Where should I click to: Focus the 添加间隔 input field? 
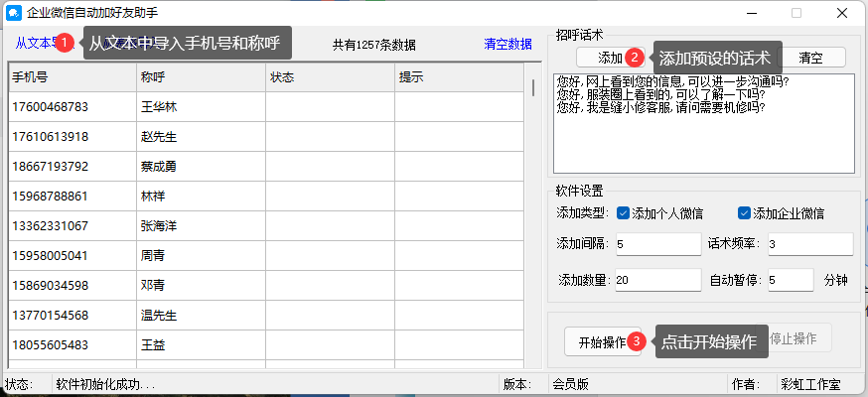pyautogui.click(x=658, y=244)
